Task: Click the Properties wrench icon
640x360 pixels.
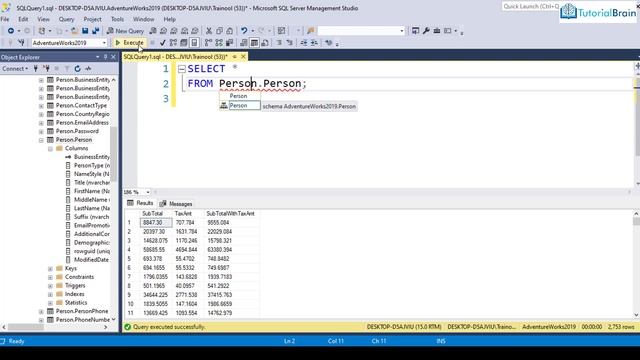Action: [426, 31]
